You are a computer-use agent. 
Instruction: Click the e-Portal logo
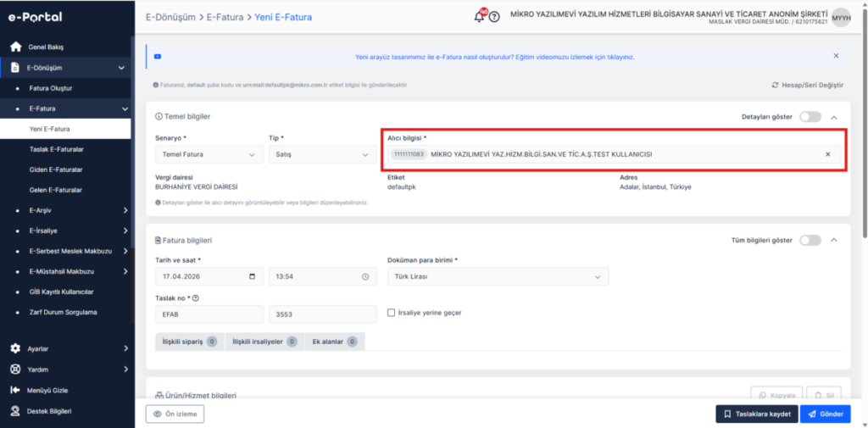tap(35, 17)
